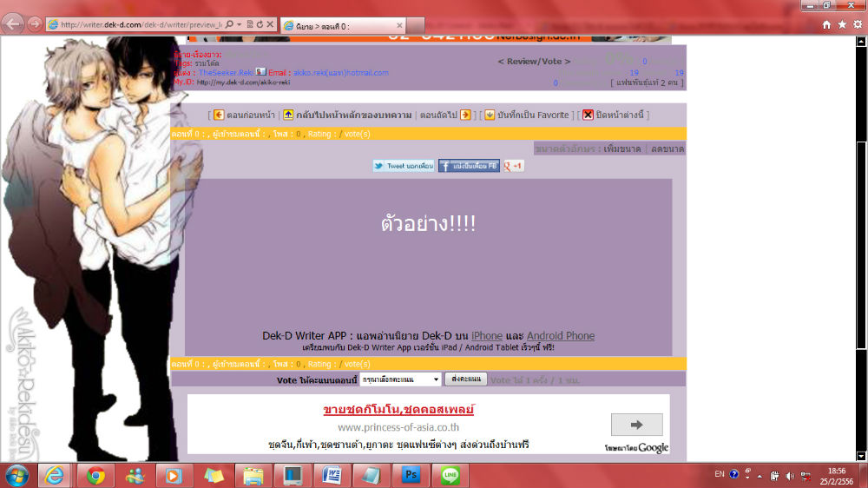Viewport: 868px width, 488px height.
Task: Click the compatibility view icon in the address bar
Action: pyautogui.click(x=250, y=24)
